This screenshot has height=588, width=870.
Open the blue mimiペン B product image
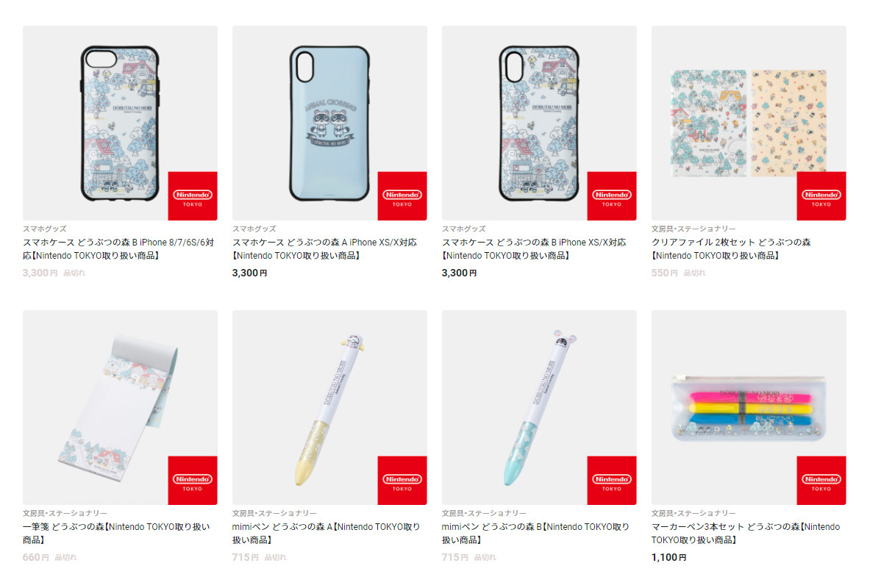tap(539, 408)
